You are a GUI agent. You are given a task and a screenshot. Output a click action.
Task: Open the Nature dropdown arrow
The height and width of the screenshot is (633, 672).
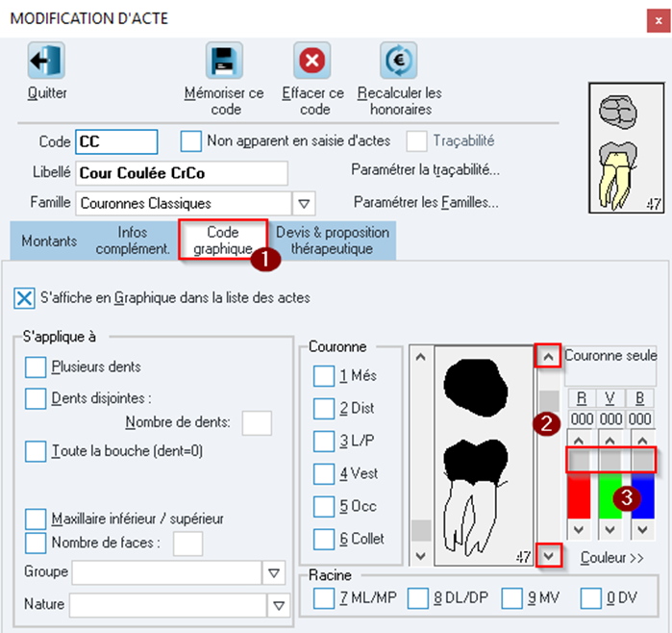pyautogui.click(x=279, y=605)
